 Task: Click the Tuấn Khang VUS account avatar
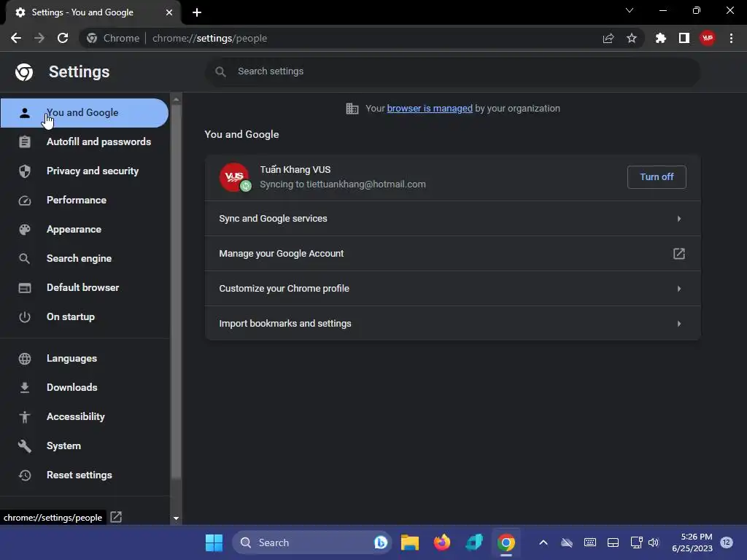(x=234, y=177)
